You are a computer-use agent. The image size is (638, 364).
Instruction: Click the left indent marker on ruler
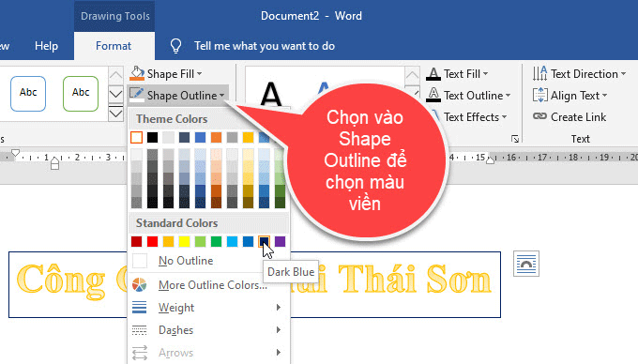pyautogui.click(x=55, y=163)
